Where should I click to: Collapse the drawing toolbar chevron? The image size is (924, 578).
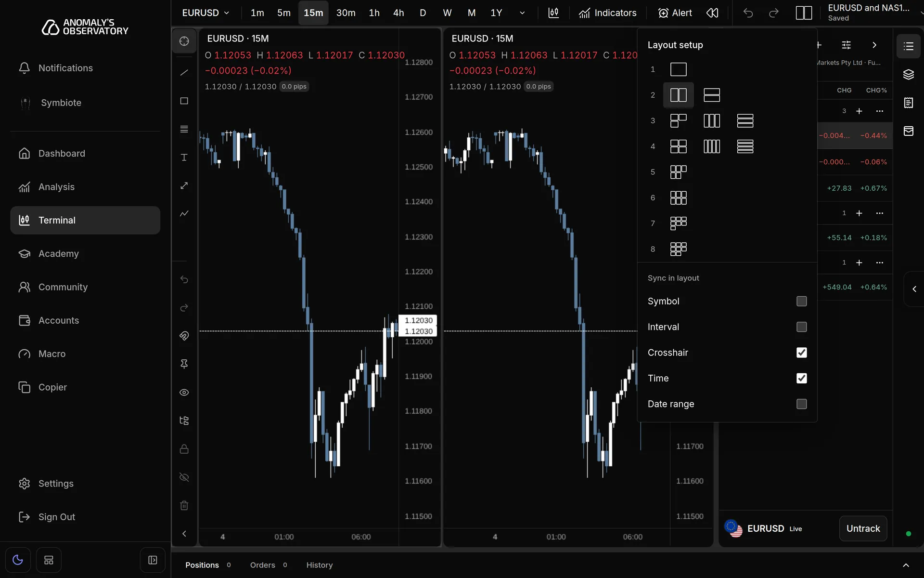click(x=184, y=534)
